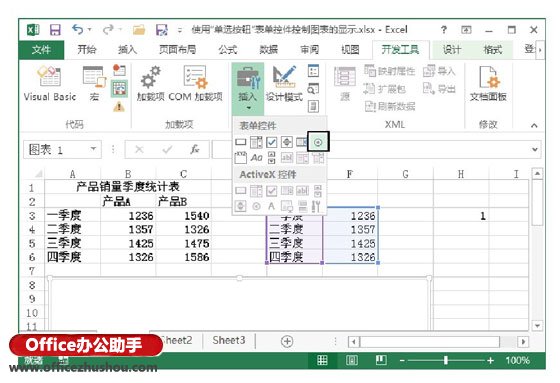Viewport: 560px width, 383px height.
Task: Open Undo history dropdown arrow
Action: (90, 30)
